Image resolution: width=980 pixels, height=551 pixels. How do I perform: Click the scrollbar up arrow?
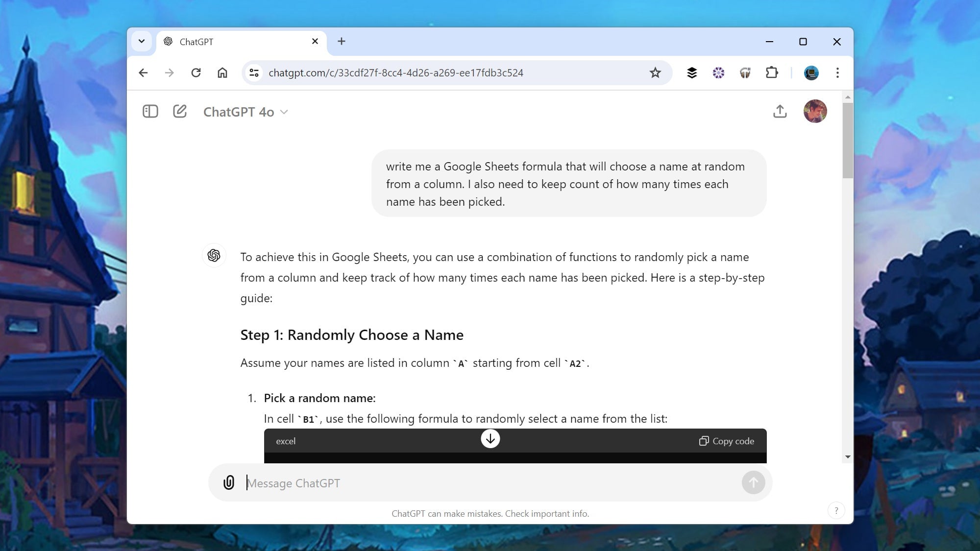click(x=848, y=97)
